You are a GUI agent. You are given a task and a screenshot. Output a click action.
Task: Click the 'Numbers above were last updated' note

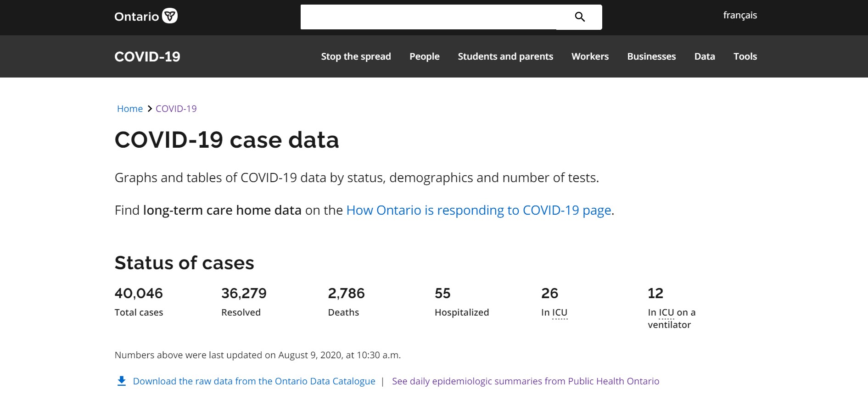[x=258, y=355]
